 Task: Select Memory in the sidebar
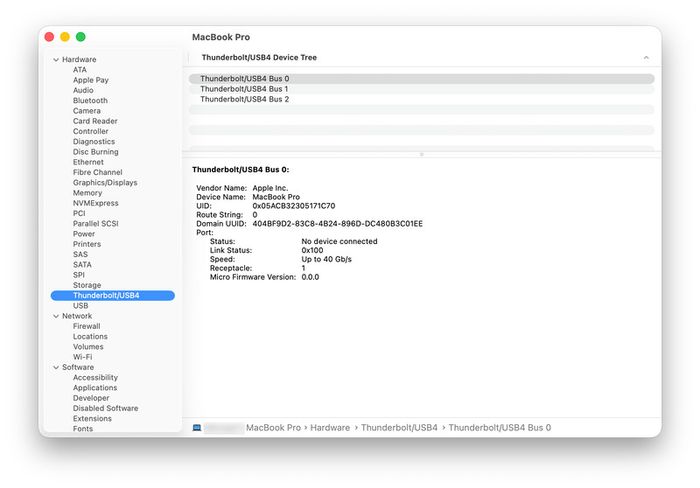88,193
